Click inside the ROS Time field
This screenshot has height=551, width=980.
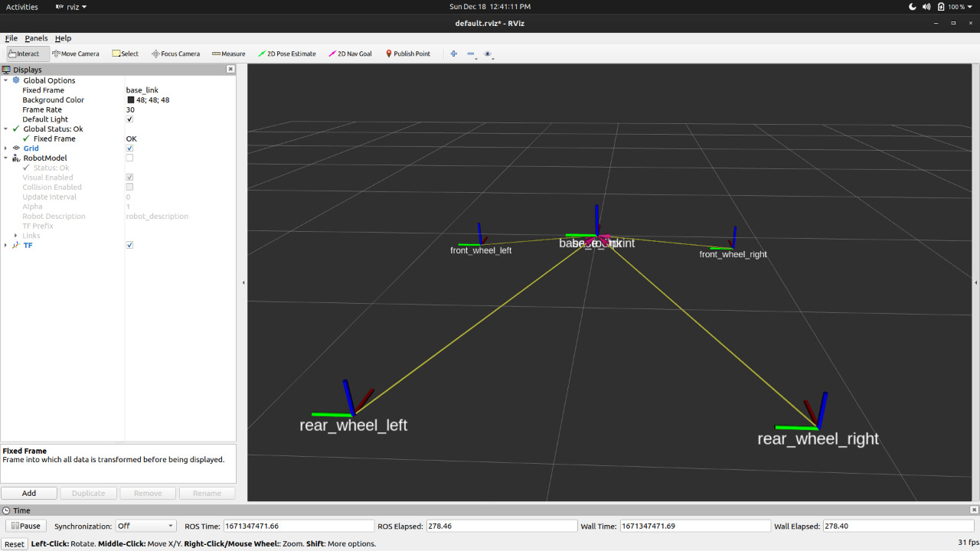coord(299,526)
